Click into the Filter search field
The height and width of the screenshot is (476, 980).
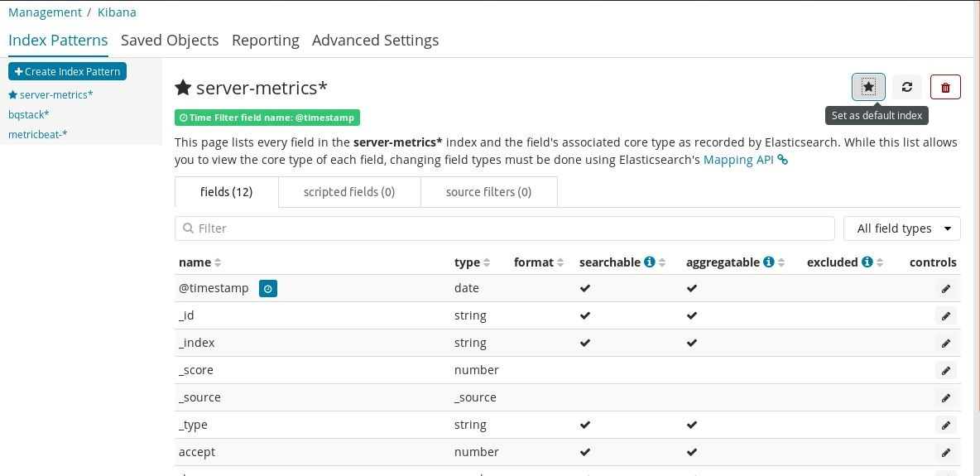pos(505,228)
